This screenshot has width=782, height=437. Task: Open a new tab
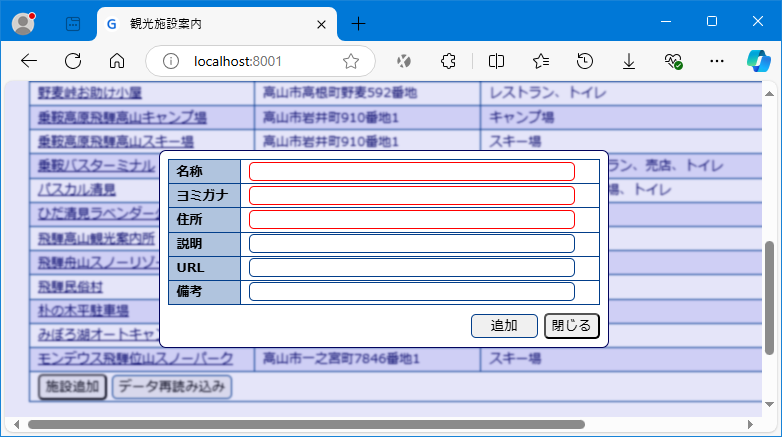[x=358, y=23]
